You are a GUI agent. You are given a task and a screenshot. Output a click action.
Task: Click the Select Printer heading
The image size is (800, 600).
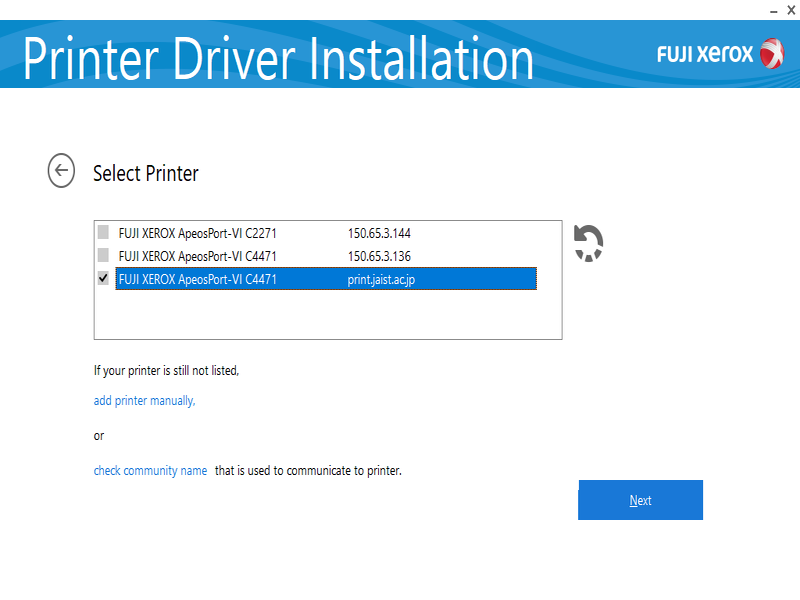(x=146, y=173)
